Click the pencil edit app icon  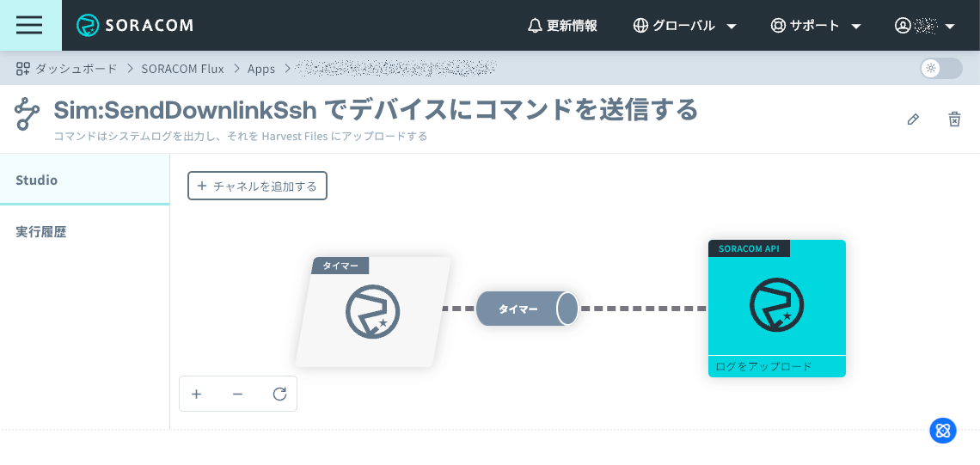pyautogui.click(x=913, y=119)
